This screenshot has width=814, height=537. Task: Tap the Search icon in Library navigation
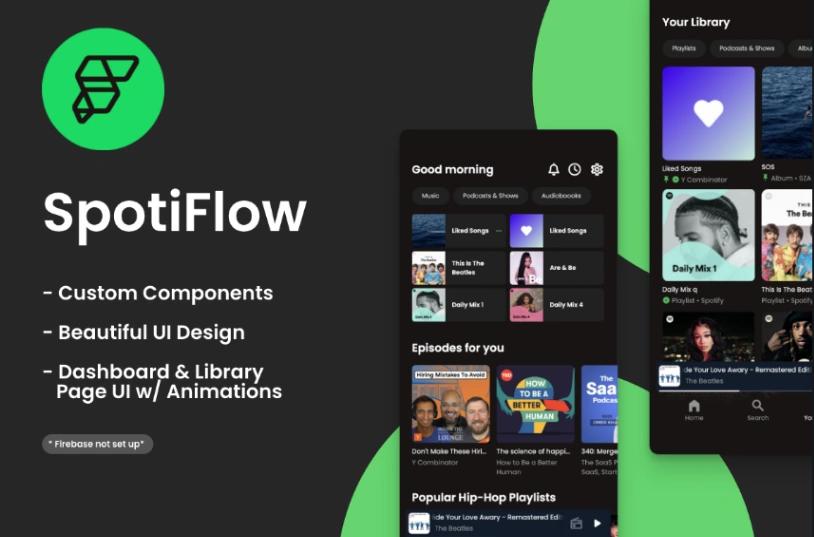coord(757,410)
